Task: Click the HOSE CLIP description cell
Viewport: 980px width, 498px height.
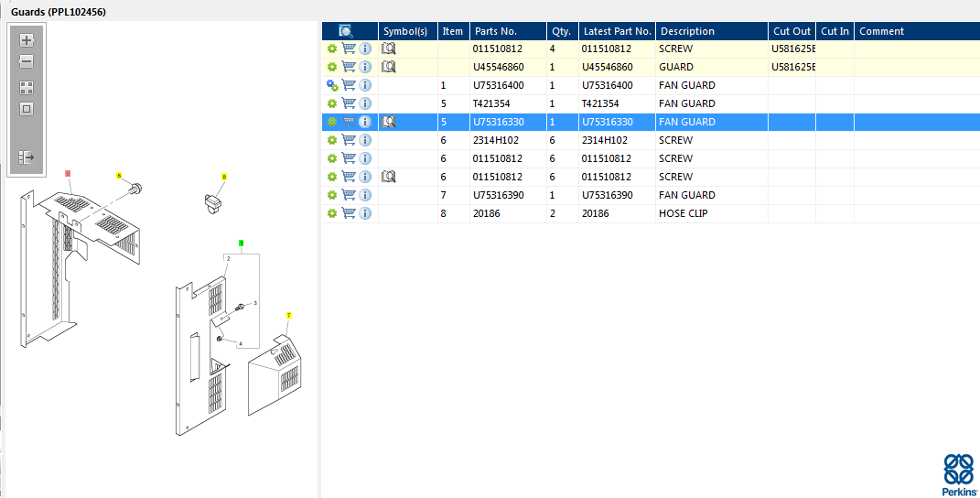Action: point(712,213)
